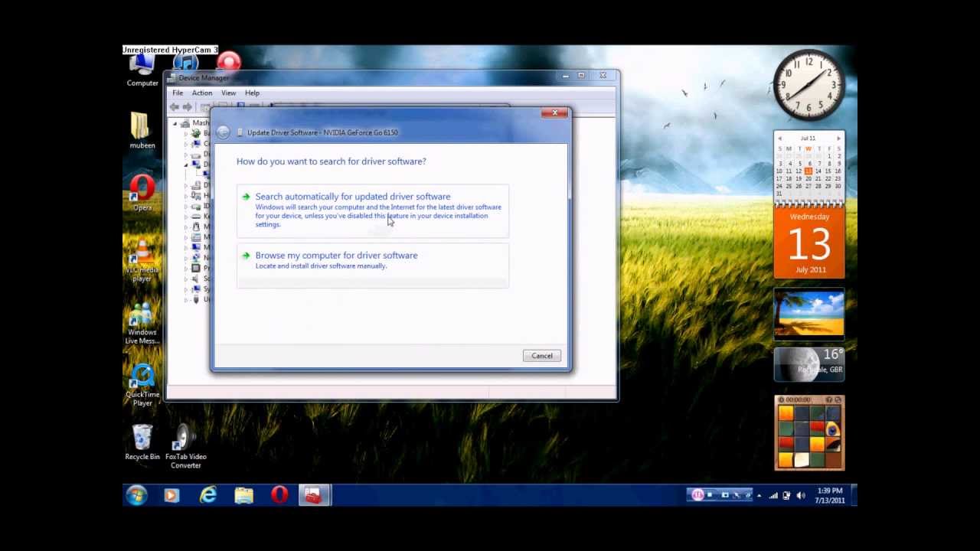Select day 31 in the calendar gadget
The image size is (980, 551).
click(779, 194)
